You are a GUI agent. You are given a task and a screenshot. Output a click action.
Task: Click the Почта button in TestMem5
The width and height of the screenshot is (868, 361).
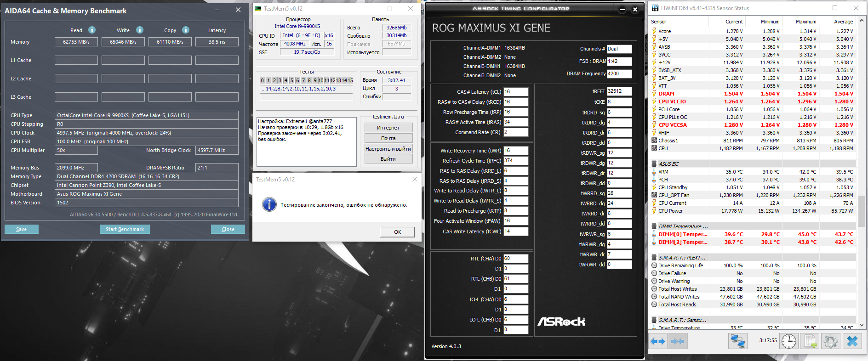[x=388, y=138]
